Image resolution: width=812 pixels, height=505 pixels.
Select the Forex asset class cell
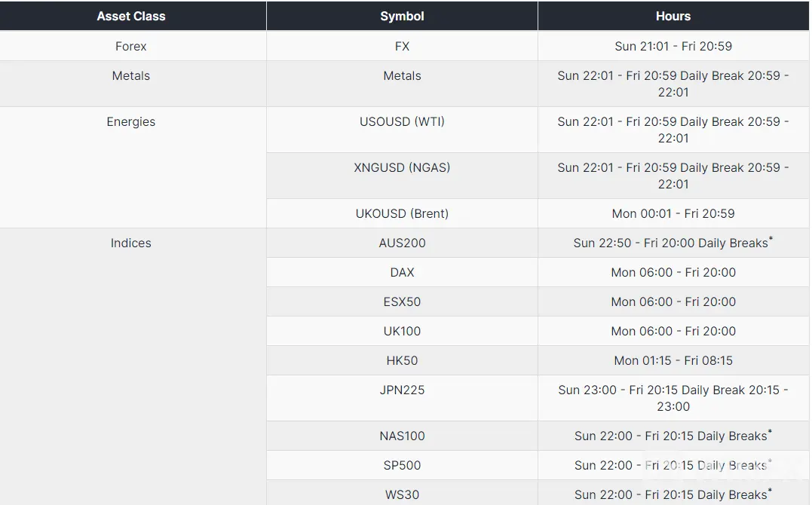131,46
